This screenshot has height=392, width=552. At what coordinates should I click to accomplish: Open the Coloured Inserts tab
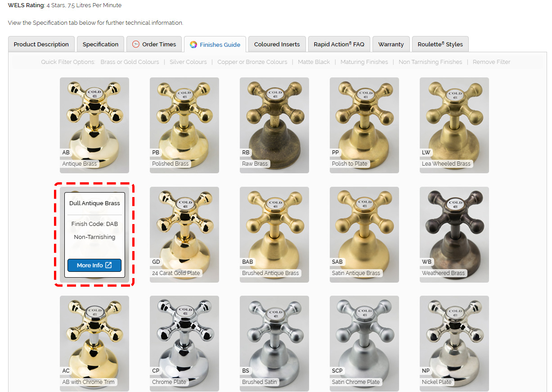277,44
